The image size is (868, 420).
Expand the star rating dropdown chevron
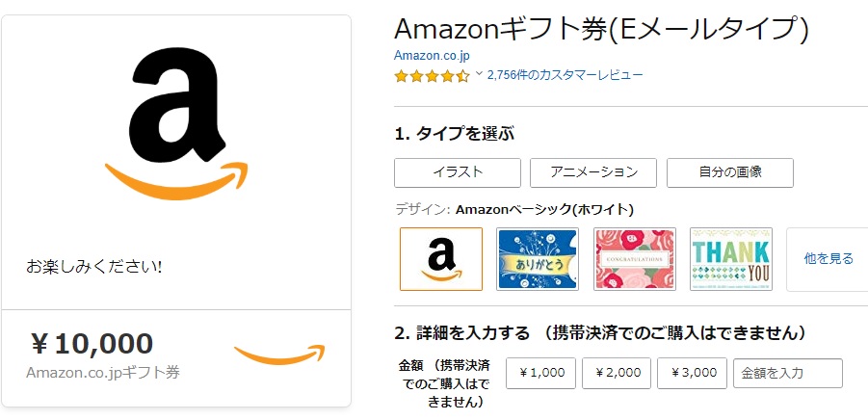pos(479,73)
